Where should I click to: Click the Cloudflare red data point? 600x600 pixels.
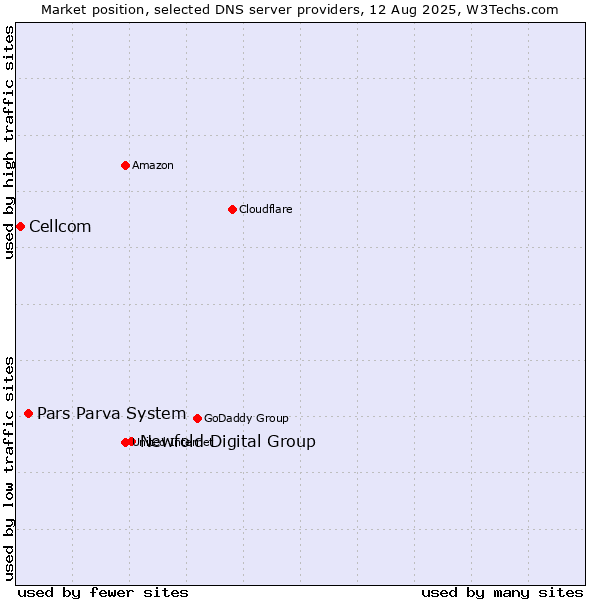pos(232,209)
